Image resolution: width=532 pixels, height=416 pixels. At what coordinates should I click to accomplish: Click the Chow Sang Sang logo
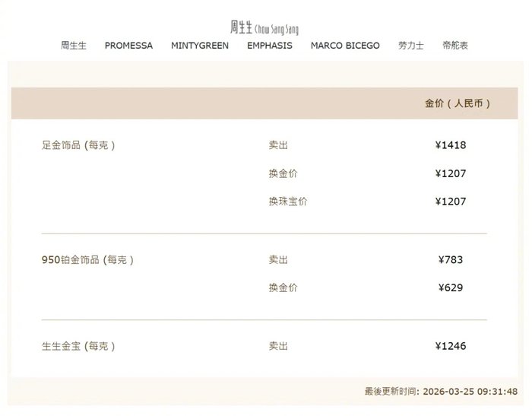pyautogui.click(x=264, y=27)
